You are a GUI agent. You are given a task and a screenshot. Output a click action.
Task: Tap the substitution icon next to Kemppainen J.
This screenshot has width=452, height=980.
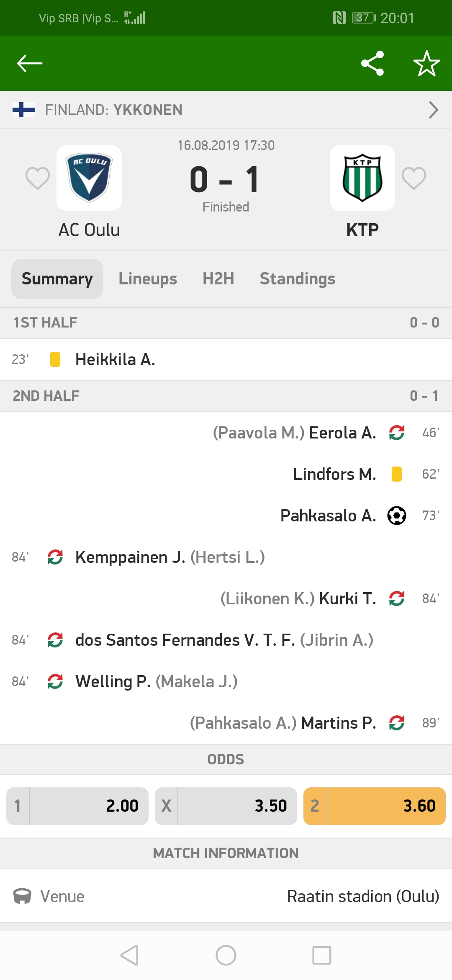click(x=55, y=557)
